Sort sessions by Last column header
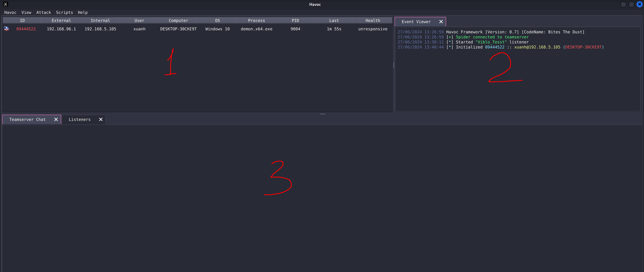The width and height of the screenshot is (644, 272). click(334, 20)
